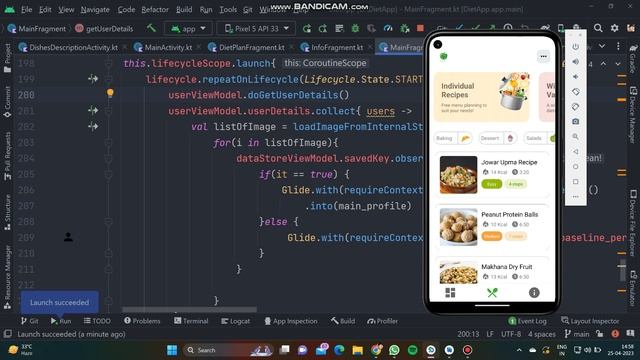This screenshot has width=640, height=360.
Task: Click the Make Project hammer icon
Action: click(151, 28)
